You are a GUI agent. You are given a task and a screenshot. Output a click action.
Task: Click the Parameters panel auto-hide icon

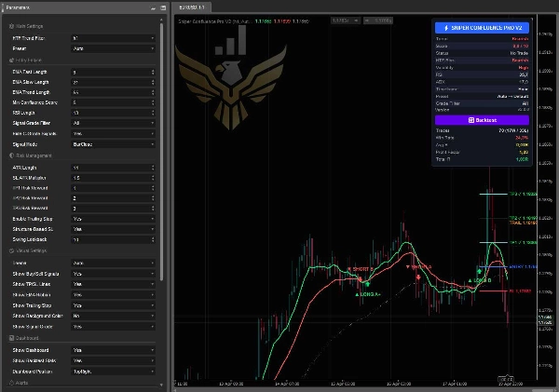point(154,7)
